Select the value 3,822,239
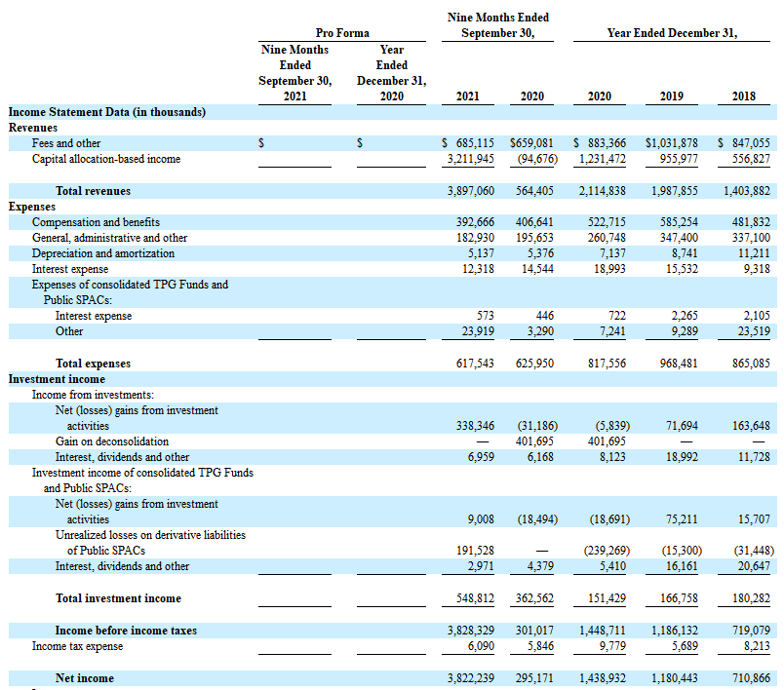This screenshot has width=784, height=690. coord(471,678)
